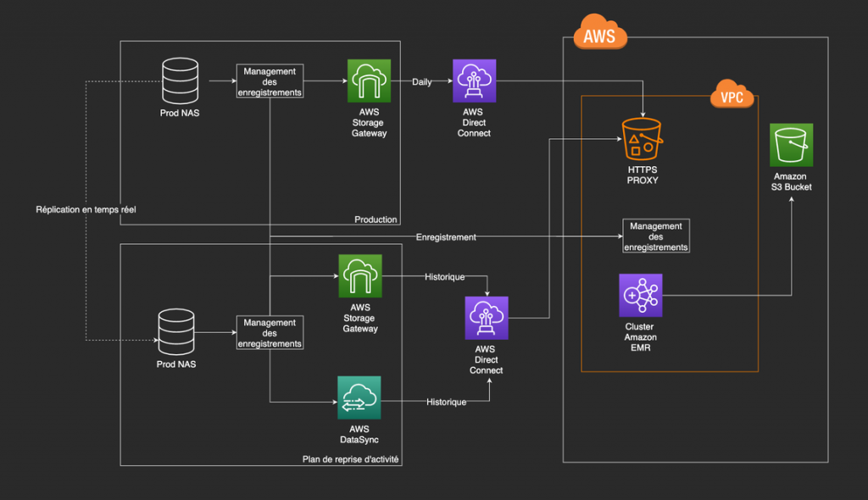Click the AWS DataSync icon

(359, 397)
